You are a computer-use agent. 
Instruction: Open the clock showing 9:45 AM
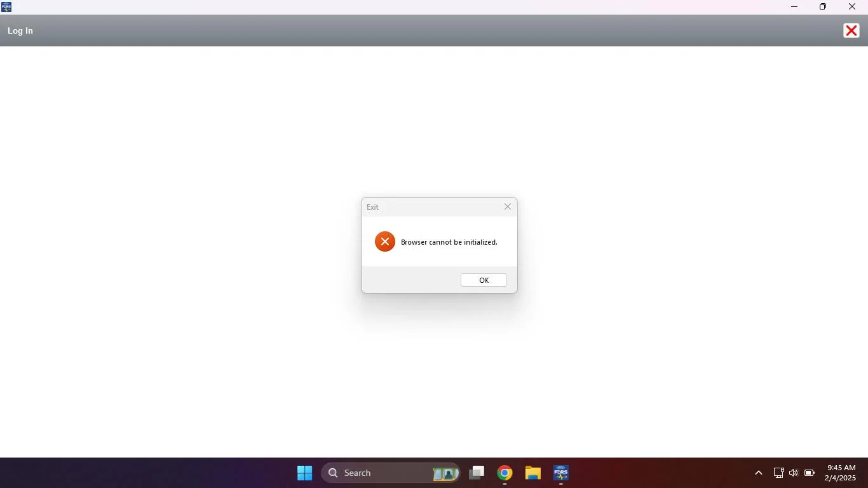point(841,473)
